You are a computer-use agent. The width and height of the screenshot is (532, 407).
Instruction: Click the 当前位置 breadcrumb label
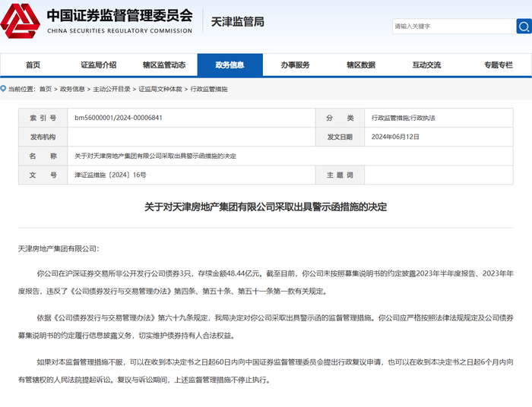[x=22, y=89]
